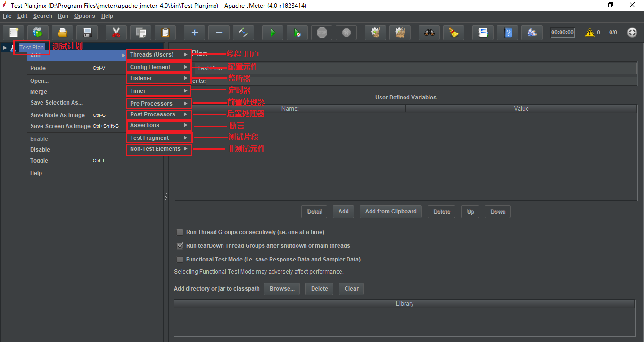Click Add from Clipboard button
This screenshot has width=644, height=342.
tap(391, 212)
